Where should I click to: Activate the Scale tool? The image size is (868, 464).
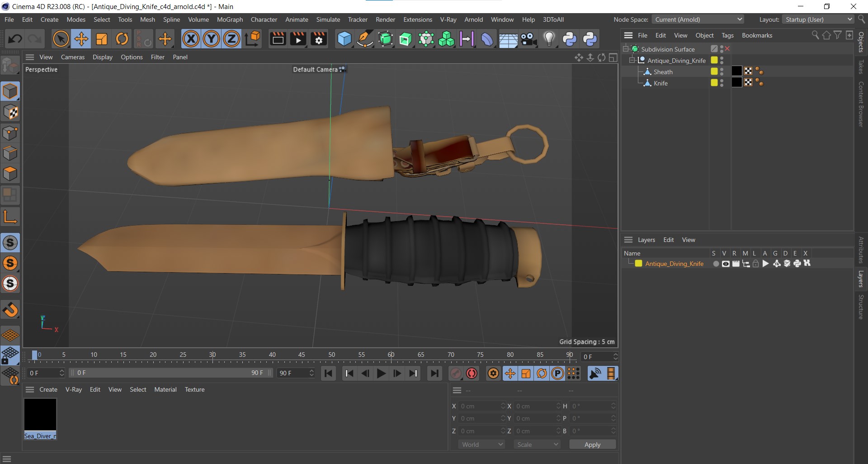pyautogui.click(x=102, y=39)
